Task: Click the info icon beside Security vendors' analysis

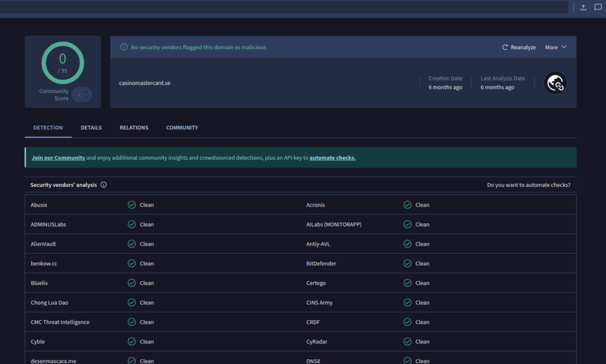Action: coord(104,185)
